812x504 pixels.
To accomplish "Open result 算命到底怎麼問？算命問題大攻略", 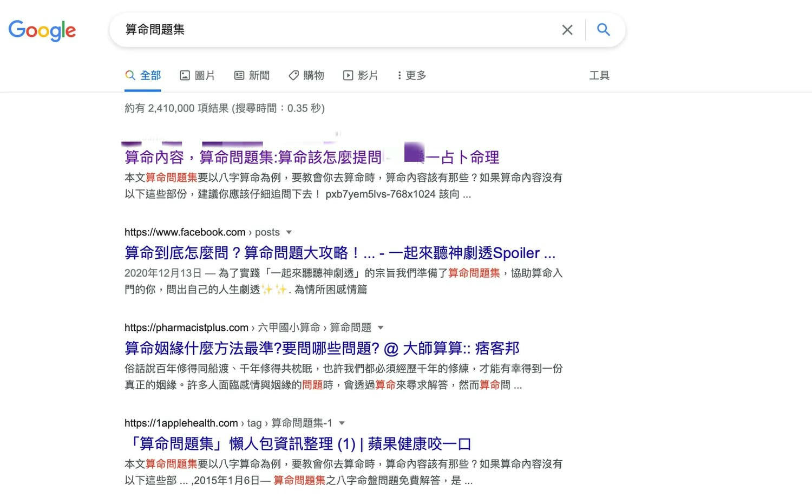I will 340,253.
